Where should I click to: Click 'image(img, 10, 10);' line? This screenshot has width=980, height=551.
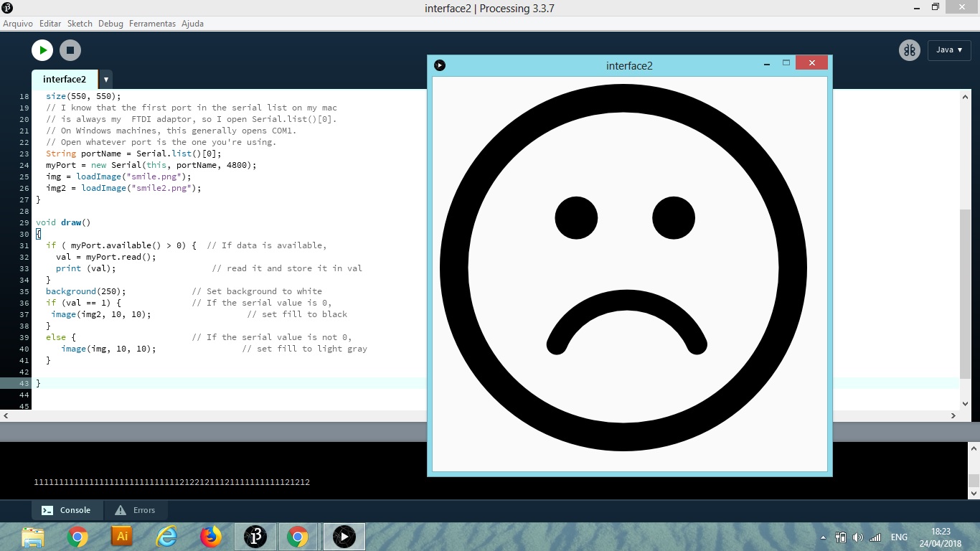[x=108, y=349]
